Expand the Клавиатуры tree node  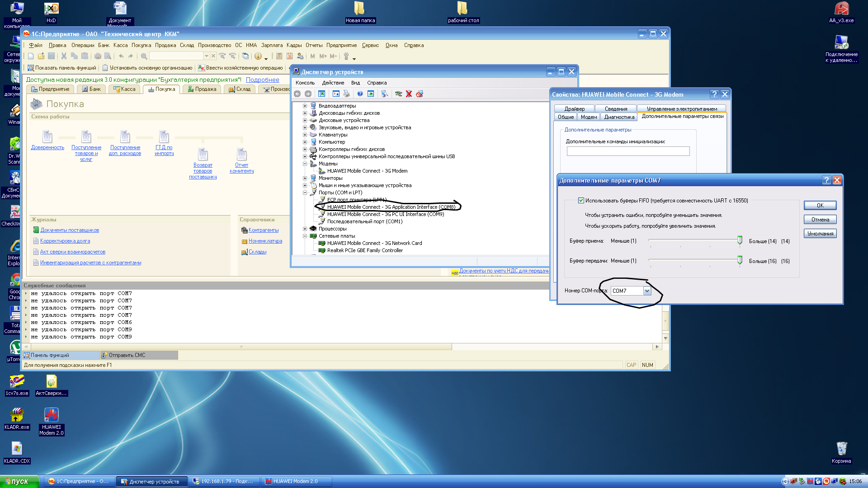pyautogui.click(x=305, y=135)
